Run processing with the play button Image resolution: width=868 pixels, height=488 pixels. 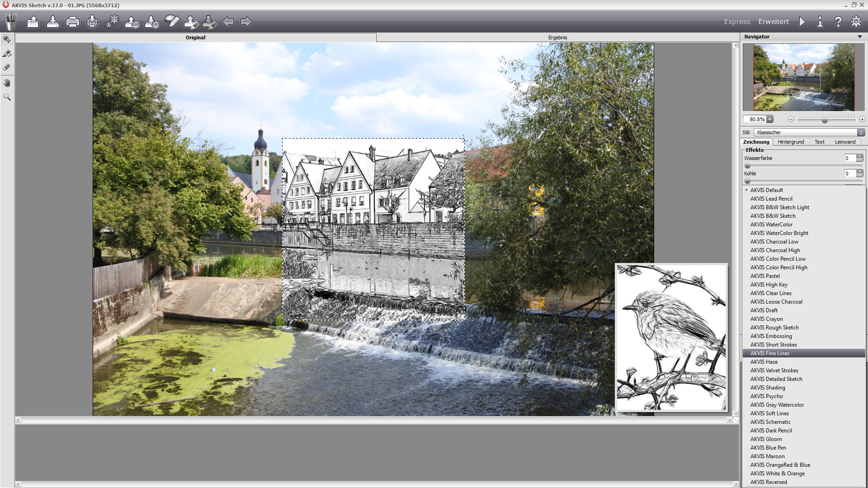[x=802, y=22]
